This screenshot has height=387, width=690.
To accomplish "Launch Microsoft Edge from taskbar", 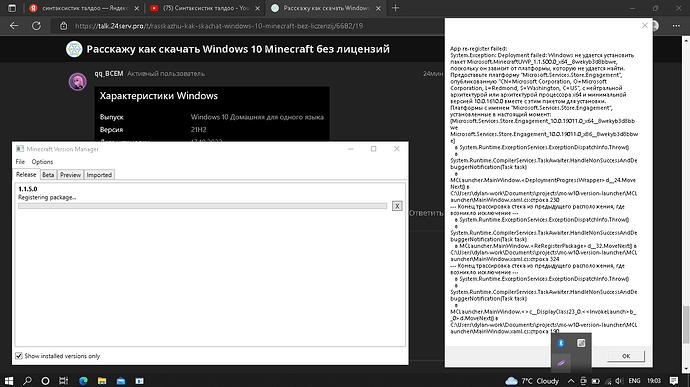I will tap(83, 381).
